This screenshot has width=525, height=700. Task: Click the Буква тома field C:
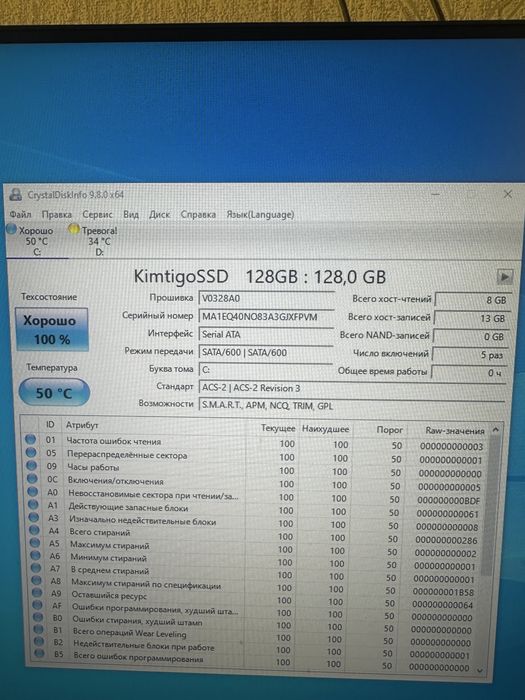click(266, 370)
